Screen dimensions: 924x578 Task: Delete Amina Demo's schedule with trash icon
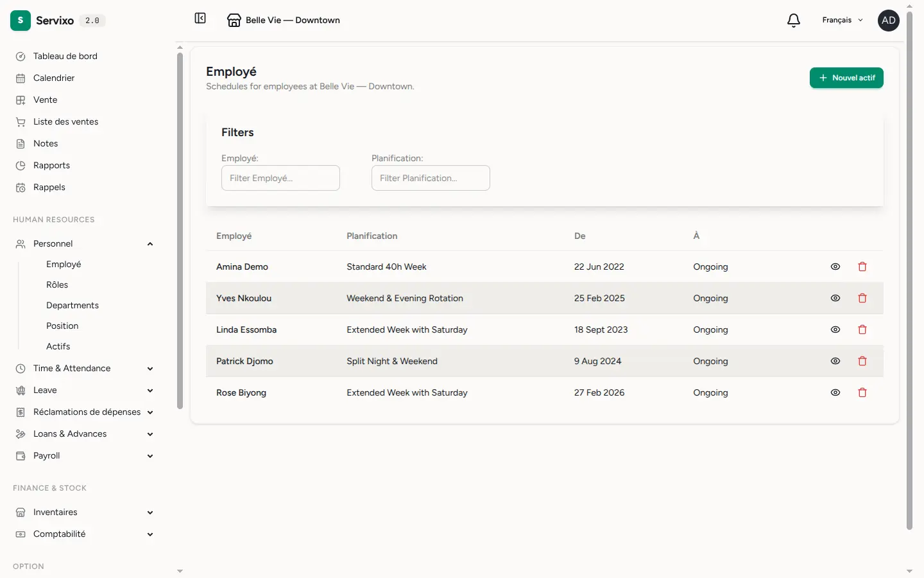click(x=862, y=267)
